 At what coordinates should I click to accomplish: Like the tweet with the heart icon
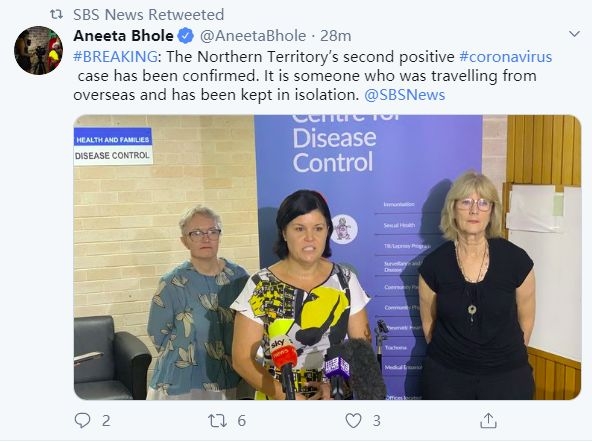point(353,420)
